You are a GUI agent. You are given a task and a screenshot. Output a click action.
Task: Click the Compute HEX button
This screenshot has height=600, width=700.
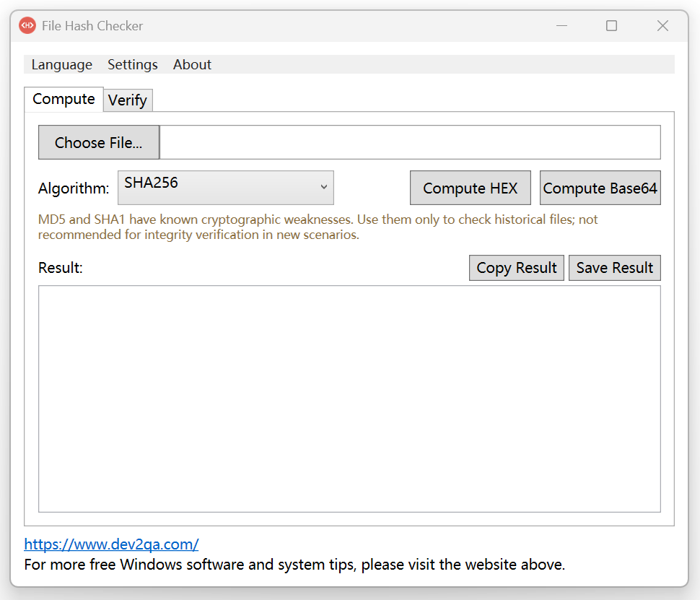(x=470, y=188)
